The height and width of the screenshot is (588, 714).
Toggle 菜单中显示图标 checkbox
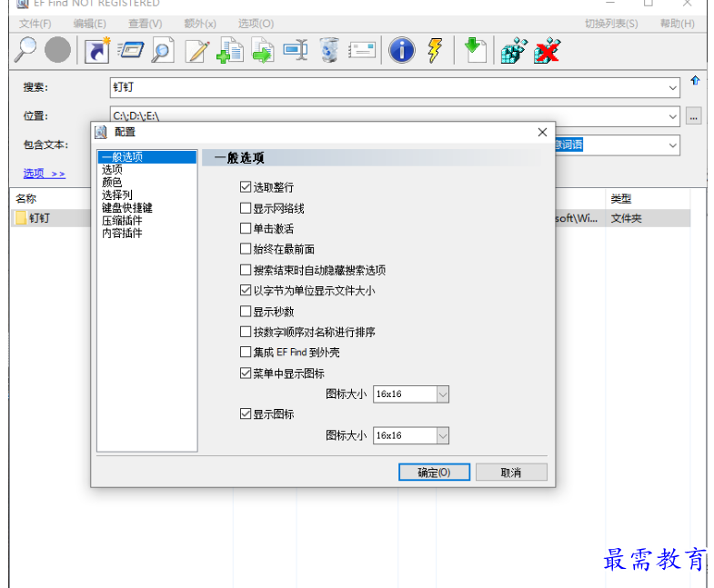click(246, 374)
